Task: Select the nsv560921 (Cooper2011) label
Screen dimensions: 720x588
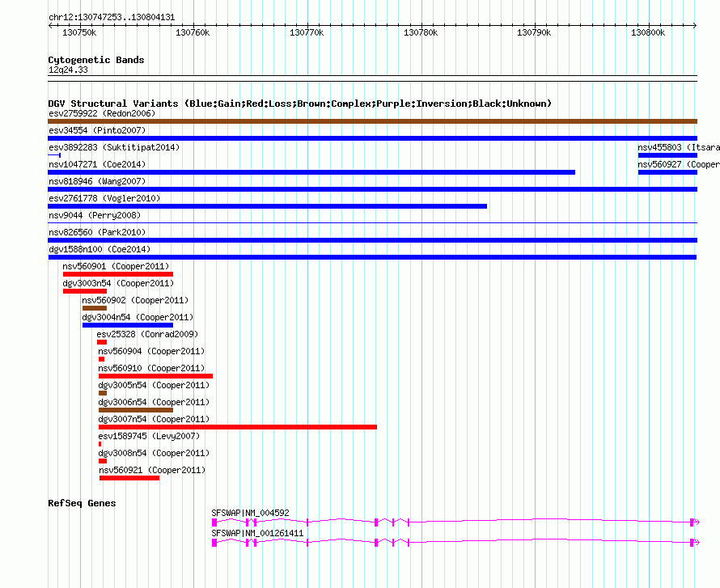Action: [x=152, y=470]
